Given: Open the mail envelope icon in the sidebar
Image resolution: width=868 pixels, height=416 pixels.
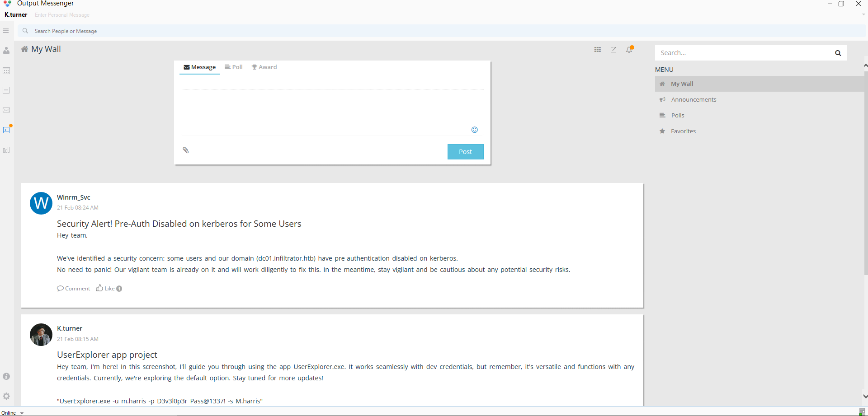Looking at the screenshot, I should 6,110.
